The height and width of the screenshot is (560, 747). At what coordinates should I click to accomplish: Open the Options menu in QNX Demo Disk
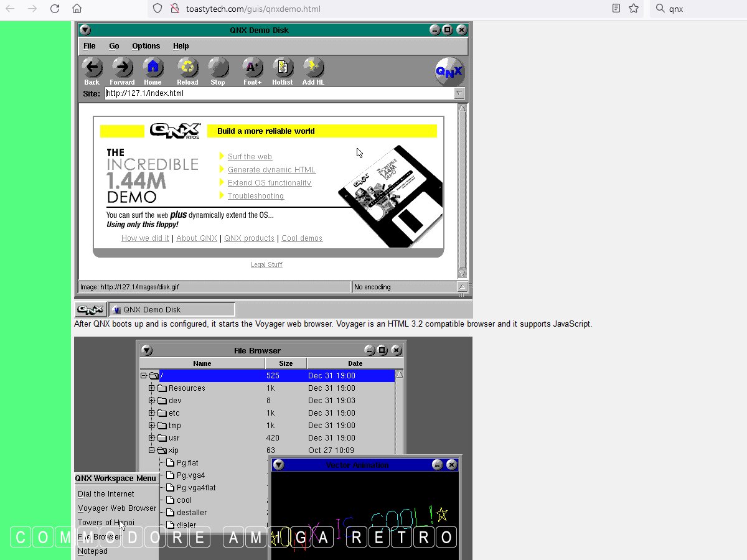pos(146,46)
